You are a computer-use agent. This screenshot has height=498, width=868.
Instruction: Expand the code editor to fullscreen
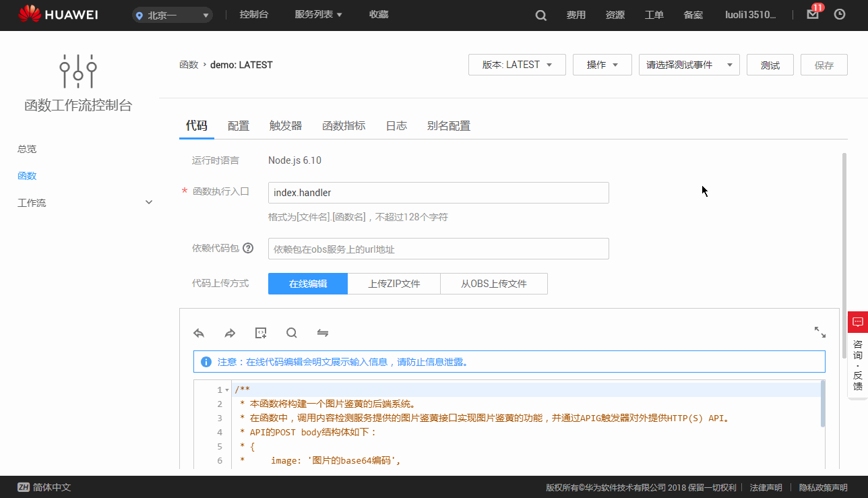pos(819,332)
